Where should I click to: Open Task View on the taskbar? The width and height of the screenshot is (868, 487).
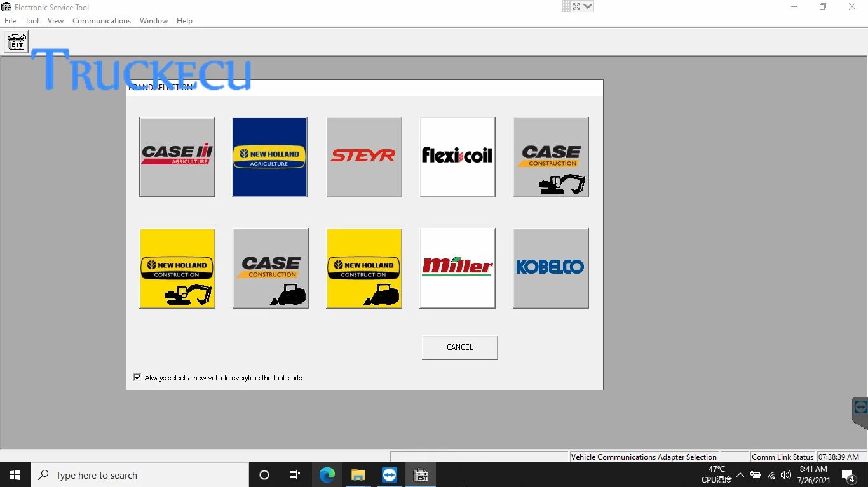(x=295, y=475)
